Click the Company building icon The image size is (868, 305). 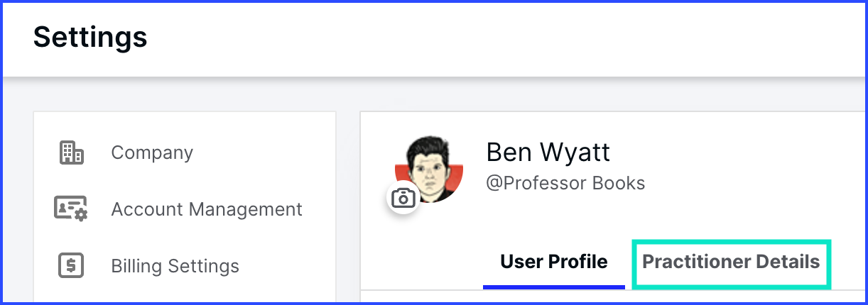pos(70,152)
